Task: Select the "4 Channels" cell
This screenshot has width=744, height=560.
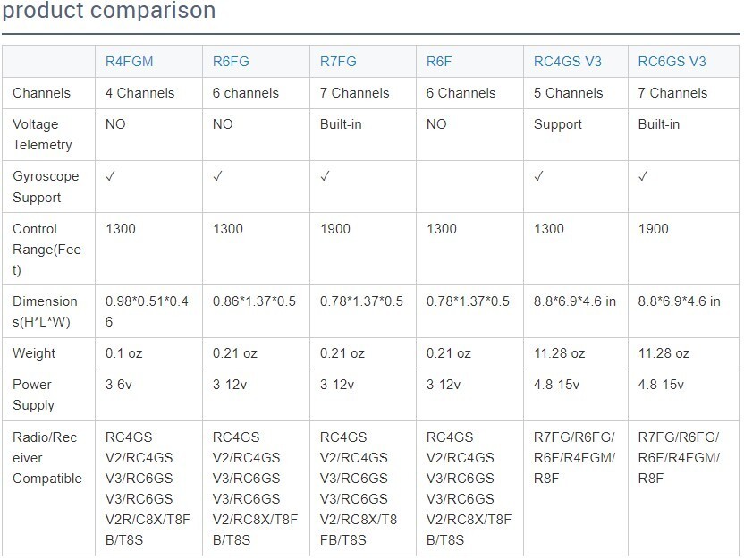Action: [x=139, y=93]
